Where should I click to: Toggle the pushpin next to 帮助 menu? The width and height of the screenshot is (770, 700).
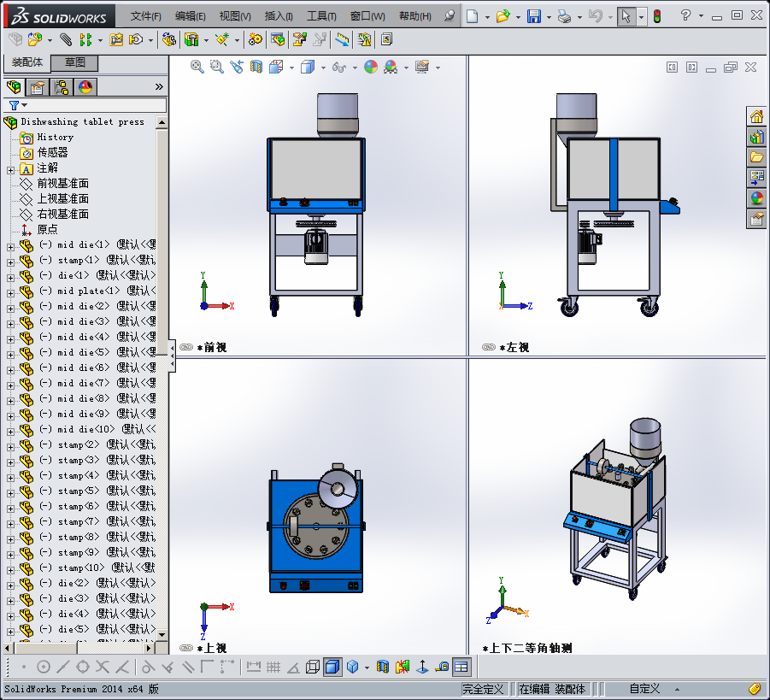pos(449,15)
